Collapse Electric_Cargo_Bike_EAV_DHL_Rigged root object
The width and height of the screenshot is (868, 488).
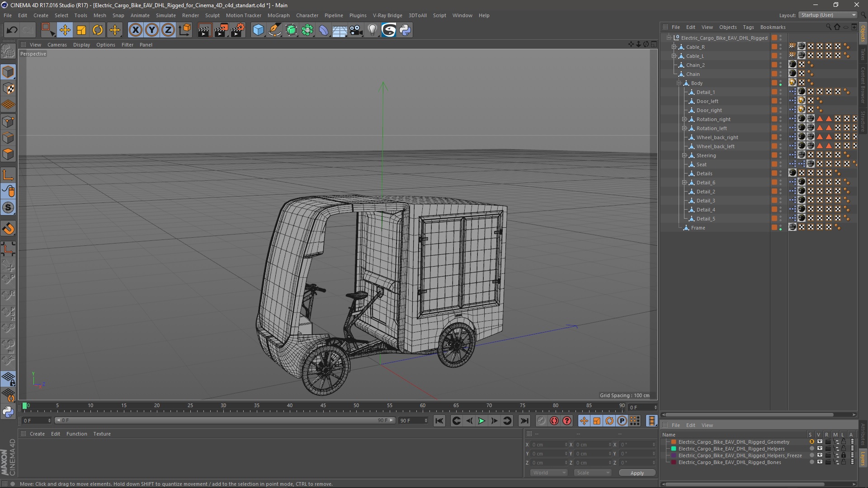click(669, 38)
